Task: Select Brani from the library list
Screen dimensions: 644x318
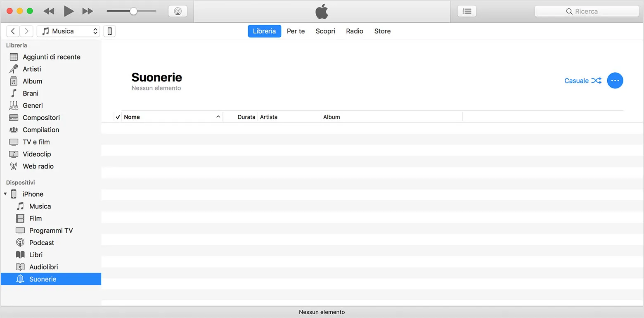Action: click(x=30, y=93)
